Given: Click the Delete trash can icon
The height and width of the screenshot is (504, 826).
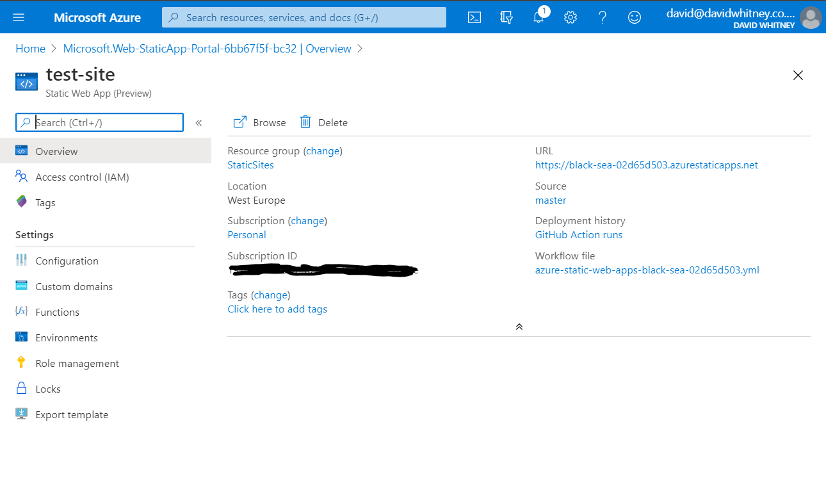Looking at the screenshot, I should [x=305, y=122].
